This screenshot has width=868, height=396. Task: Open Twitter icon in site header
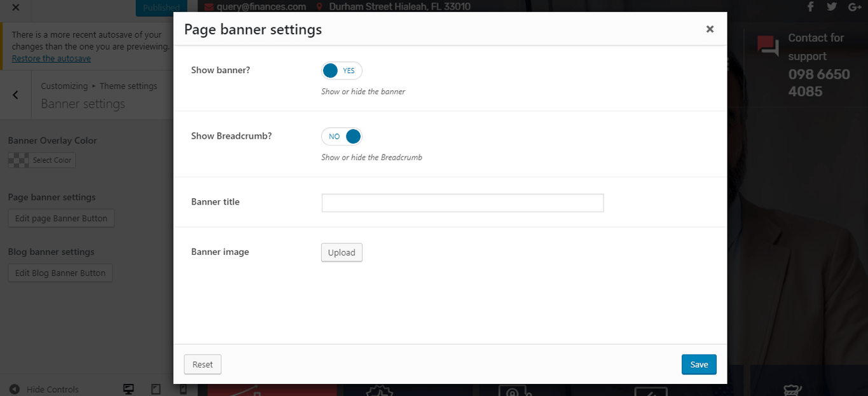point(832,6)
